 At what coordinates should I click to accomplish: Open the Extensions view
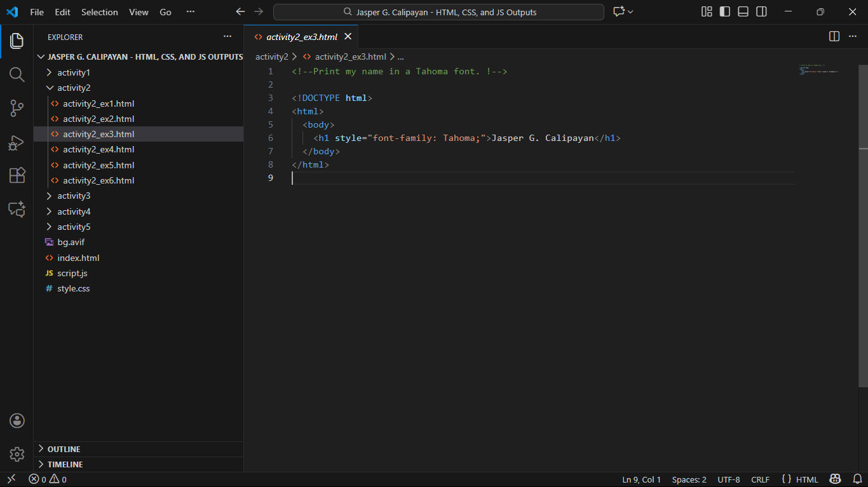click(x=17, y=175)
